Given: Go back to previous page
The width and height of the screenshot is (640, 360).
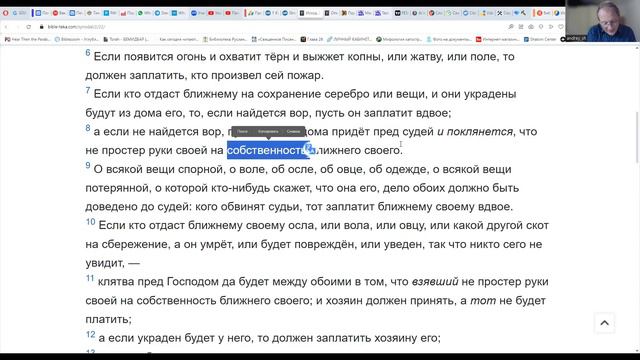Looking at the screenshot, I should point(6,27).
